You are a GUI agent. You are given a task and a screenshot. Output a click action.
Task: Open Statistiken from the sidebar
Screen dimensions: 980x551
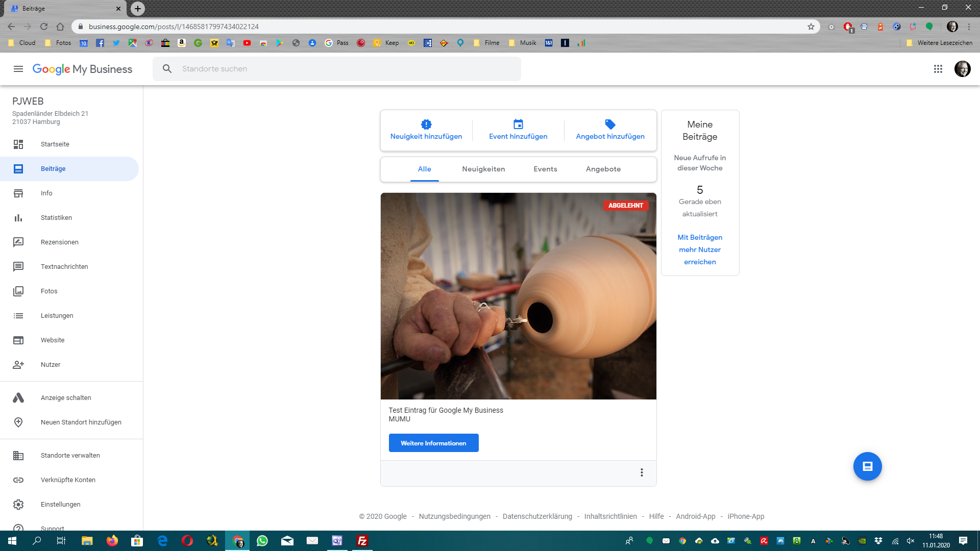69,218
